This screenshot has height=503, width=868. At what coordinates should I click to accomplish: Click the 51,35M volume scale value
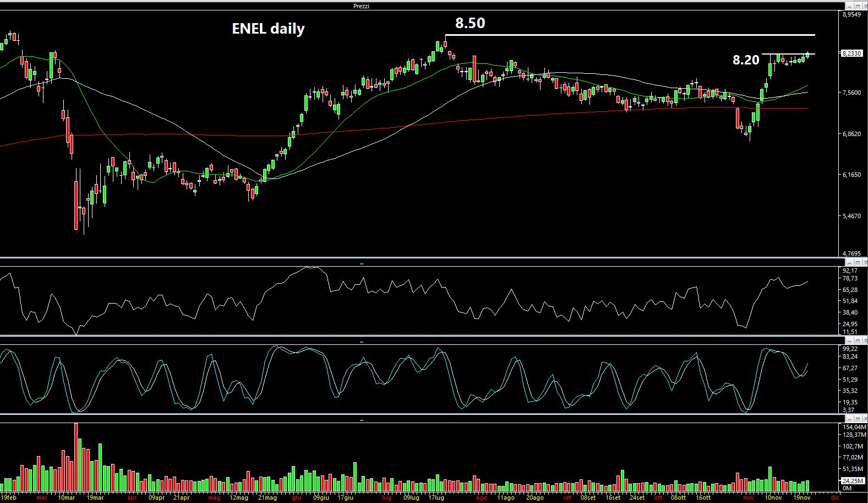853,469
